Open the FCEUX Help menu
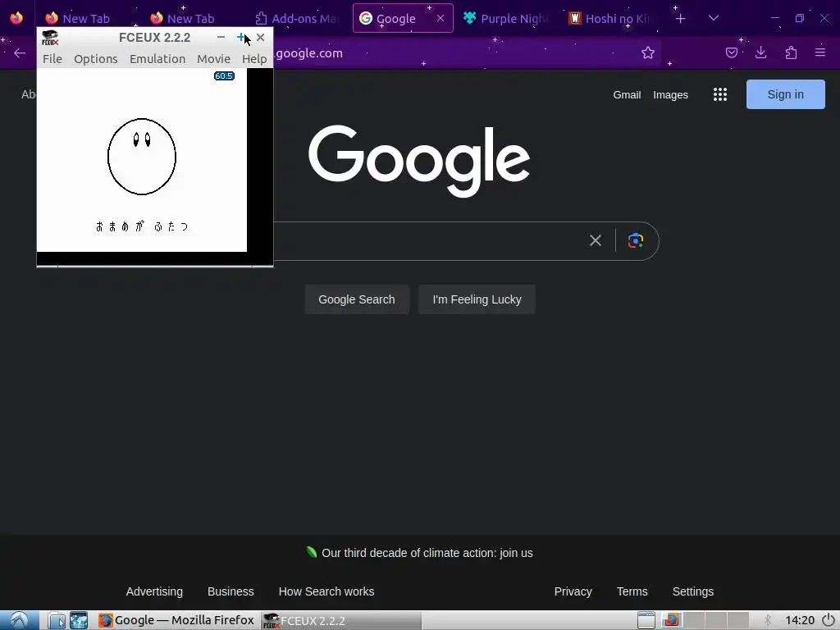840x630 pixels. (254, 59)
